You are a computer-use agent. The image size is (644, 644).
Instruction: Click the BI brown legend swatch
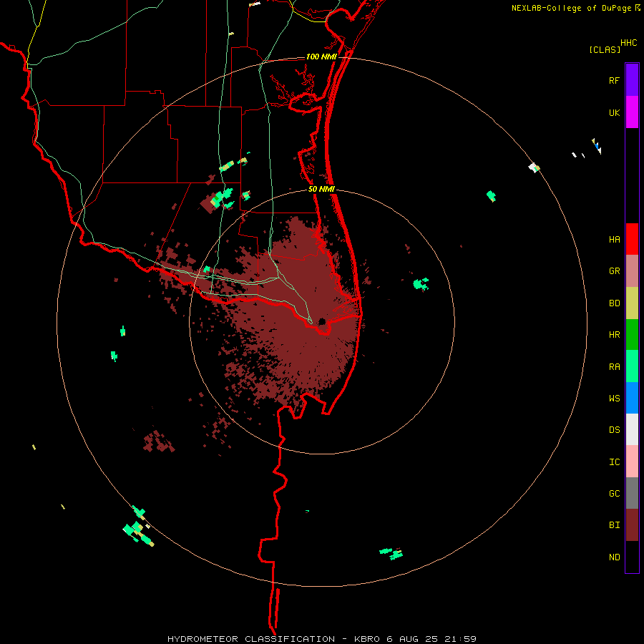point(632,525)
